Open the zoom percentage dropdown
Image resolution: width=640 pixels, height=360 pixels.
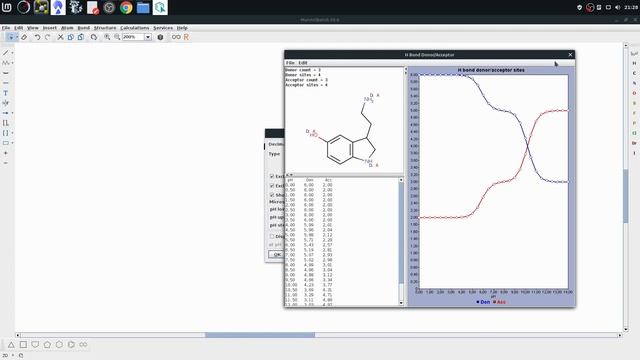[x=148, y=37]
